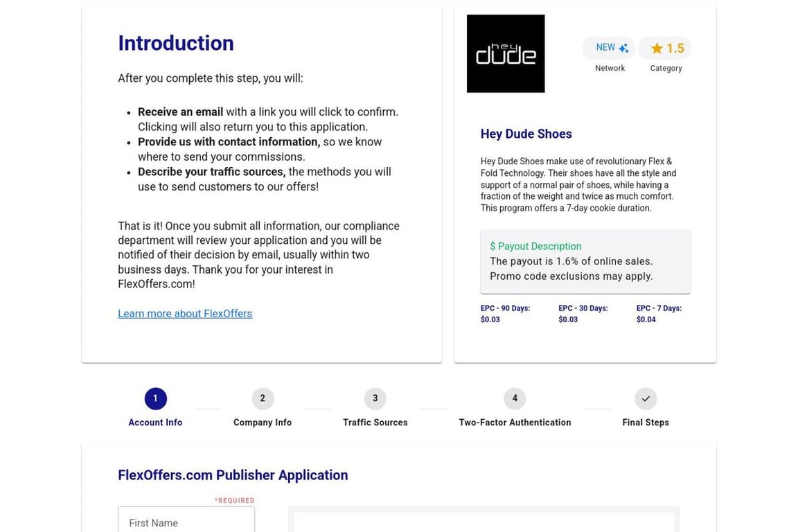
Task: Click the EPC - 7 Days value
Action: pos(646,320)
